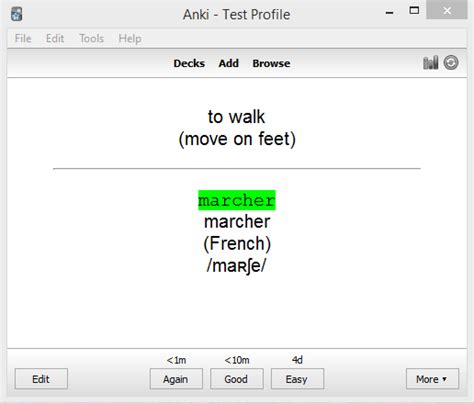
Task: Click the Anki app icon in title bar
Action: click(17, 14)
